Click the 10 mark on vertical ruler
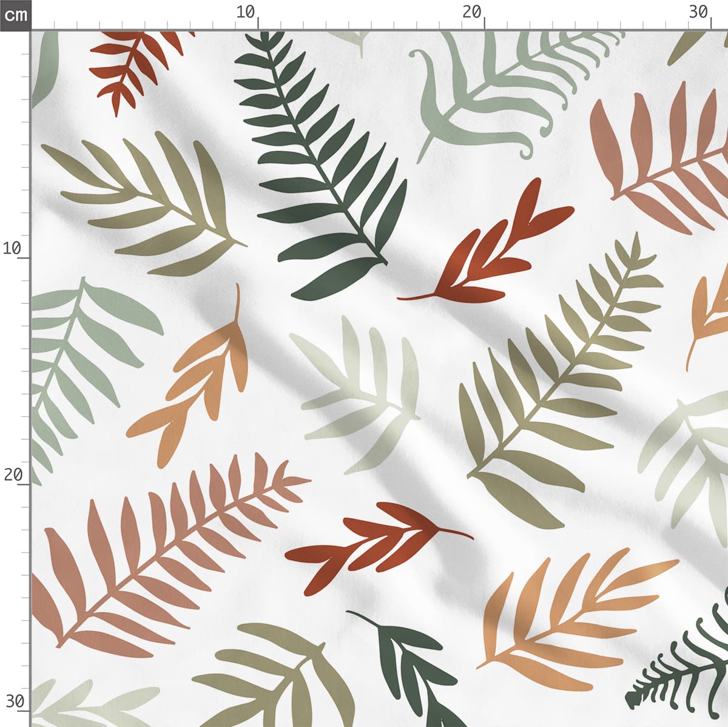 pyautogui.click(x=12, y=248)
